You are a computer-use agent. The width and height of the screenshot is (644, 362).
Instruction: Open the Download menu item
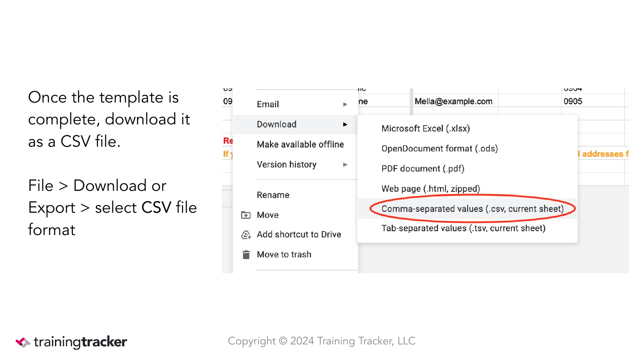pos(295,124)
